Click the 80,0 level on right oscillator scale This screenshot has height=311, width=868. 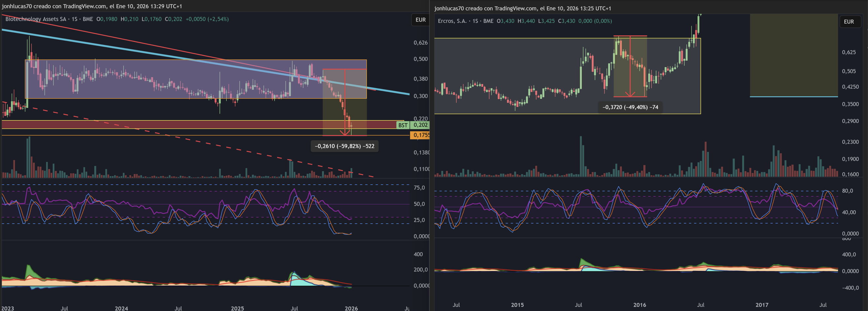click(x=847, y=191)
